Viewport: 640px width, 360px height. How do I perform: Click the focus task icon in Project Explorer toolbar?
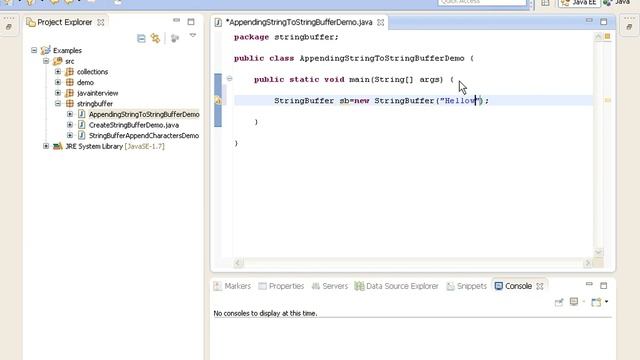175,38
